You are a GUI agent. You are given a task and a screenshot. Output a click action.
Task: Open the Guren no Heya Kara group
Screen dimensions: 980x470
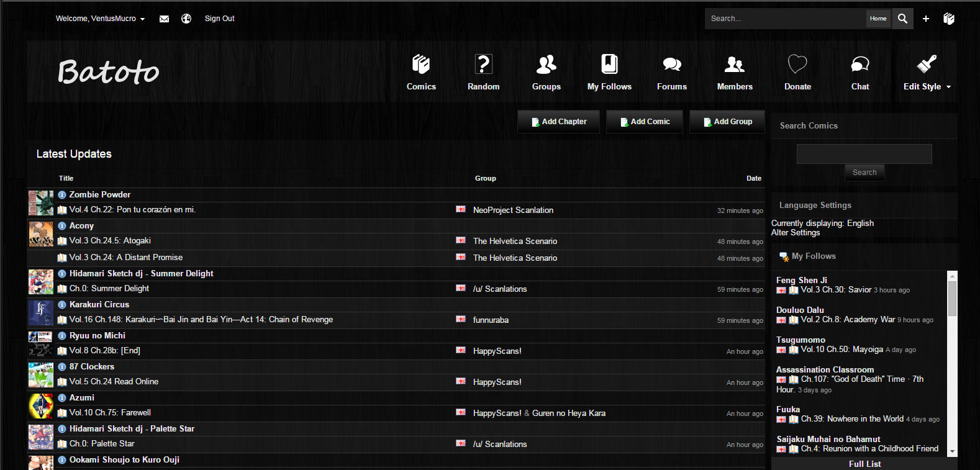(x=569, y=414)
